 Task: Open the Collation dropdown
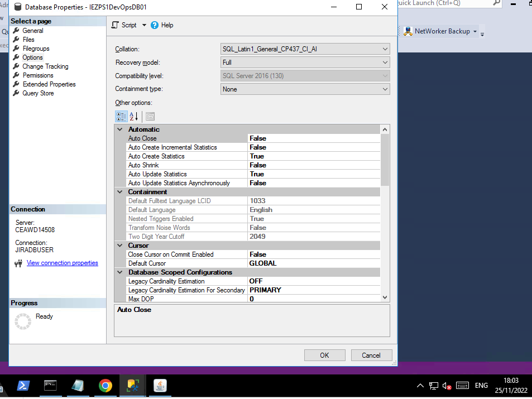[384, 49]
